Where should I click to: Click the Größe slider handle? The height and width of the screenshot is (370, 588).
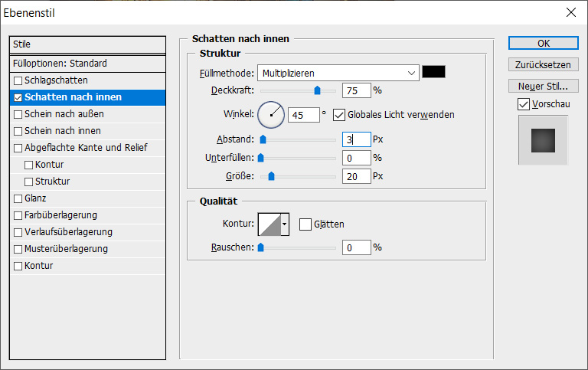[x=270, y=176]
